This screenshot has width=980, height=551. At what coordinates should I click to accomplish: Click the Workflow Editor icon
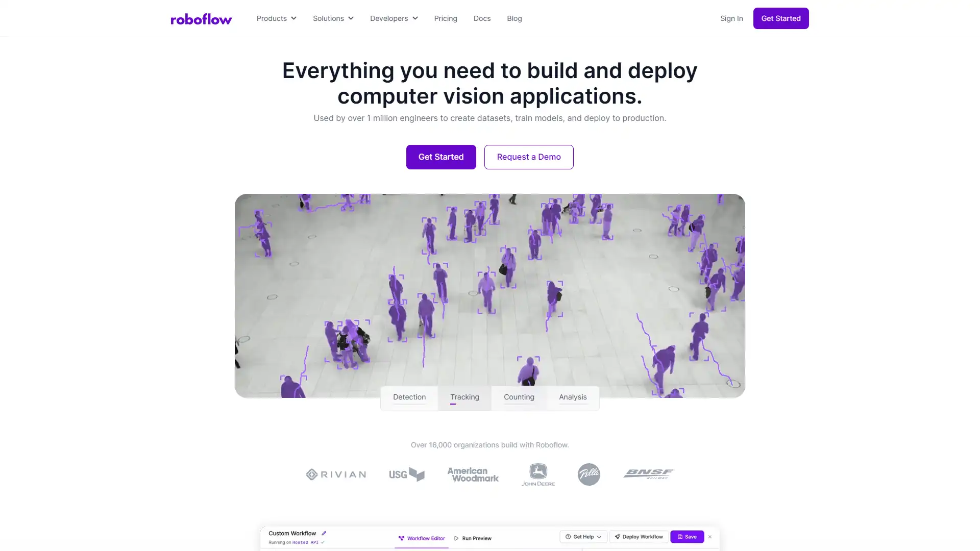point(402,538)
